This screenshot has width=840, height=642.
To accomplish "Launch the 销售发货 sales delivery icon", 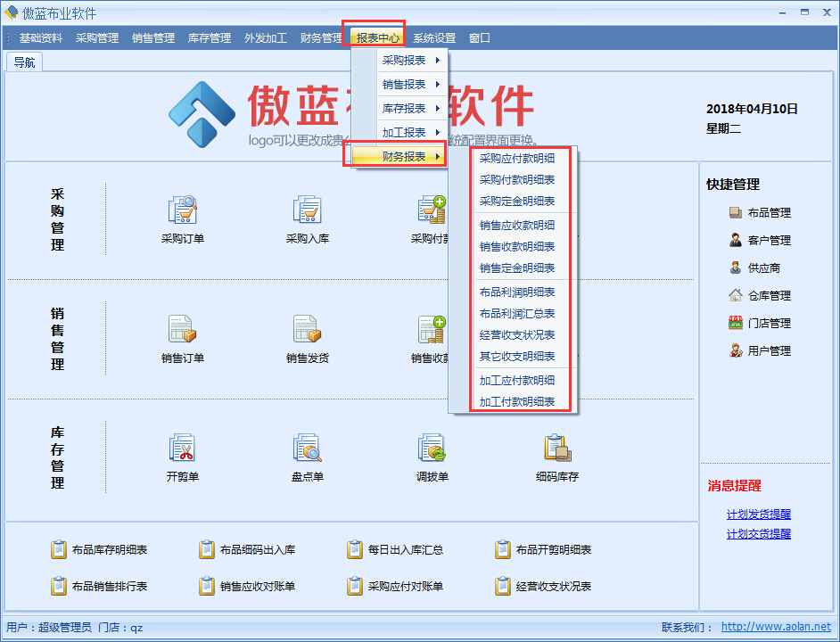I will [308, 330].
